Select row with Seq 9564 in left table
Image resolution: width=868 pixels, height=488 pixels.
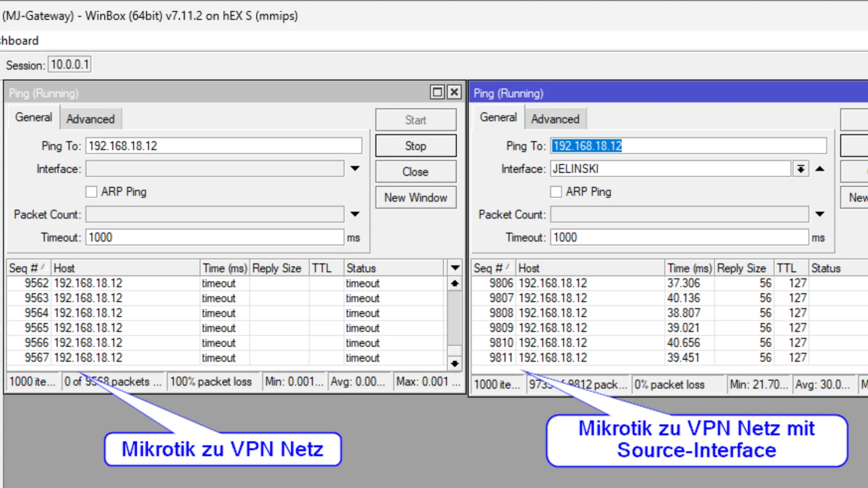226,313
